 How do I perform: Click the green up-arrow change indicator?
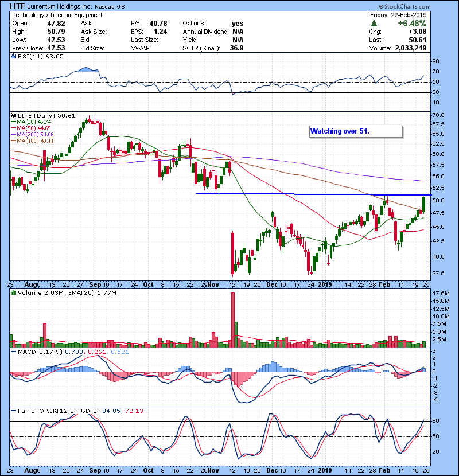coord(374,24)
